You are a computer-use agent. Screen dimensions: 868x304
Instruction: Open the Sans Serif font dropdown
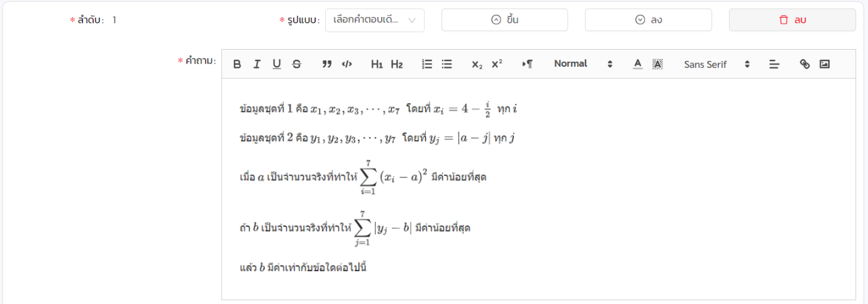coord(716,64)
